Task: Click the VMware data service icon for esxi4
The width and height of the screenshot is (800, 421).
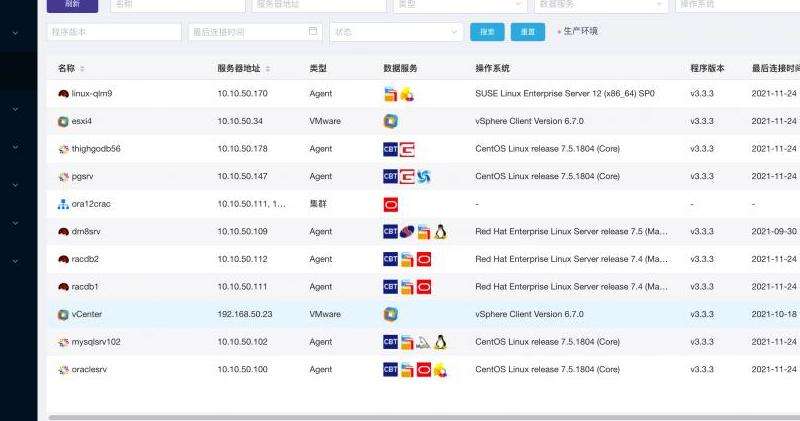Action: pyautogui.click(x=390, y=121)
